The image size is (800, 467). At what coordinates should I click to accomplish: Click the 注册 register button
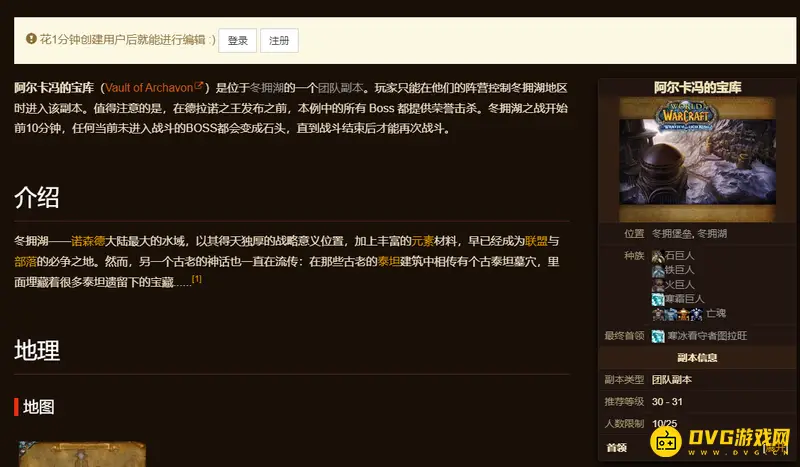pos(279,40)
